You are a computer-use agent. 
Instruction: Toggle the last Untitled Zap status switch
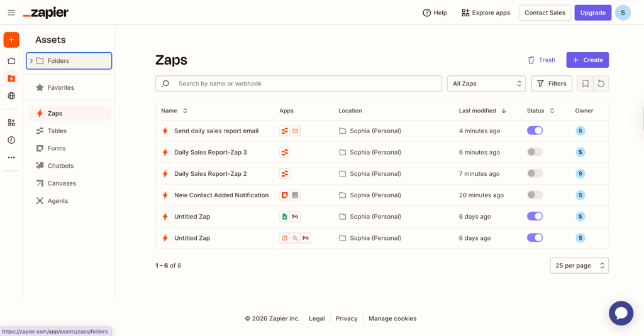coord(535,237)
